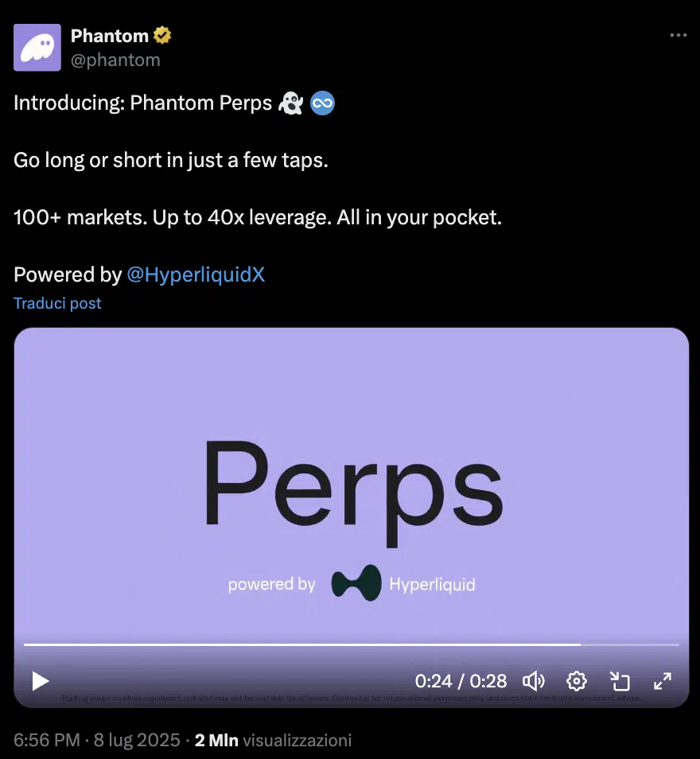Image resolution: width=700 pixels, height=759 pixels.
Task: Click the ghost emoji in post text
Action: coord(290,103)
